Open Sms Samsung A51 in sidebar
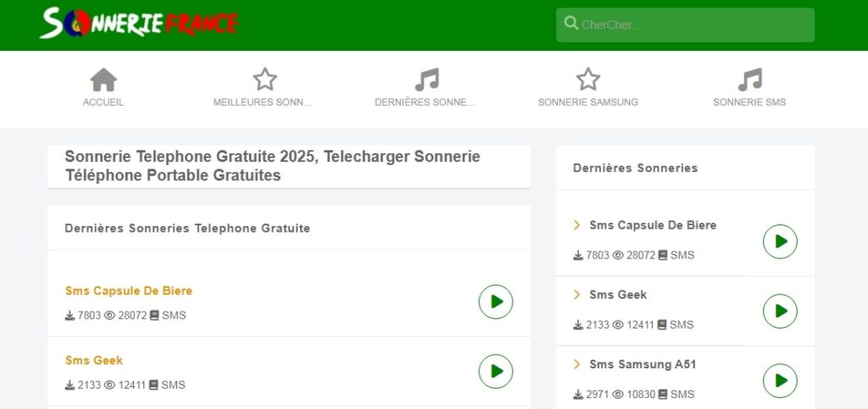This screenshot has height=409, width=868. pyautogui.click(x=643, y=364)
